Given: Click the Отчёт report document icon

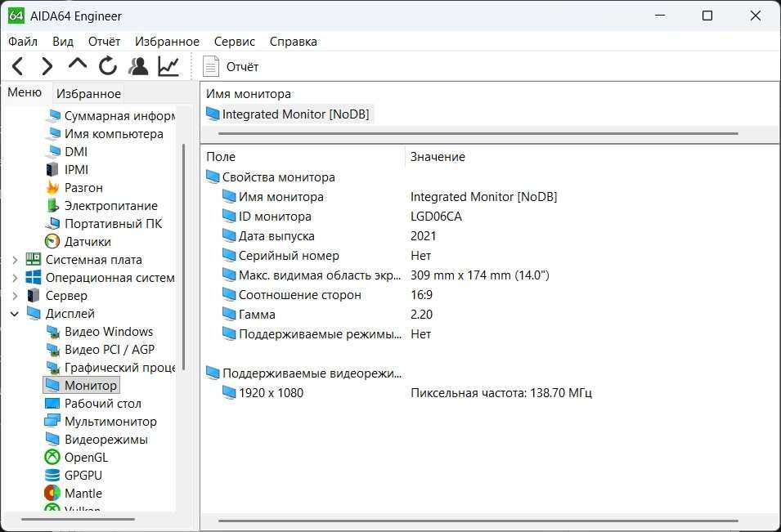Looking at the screenshot, I should tap(211, 67).
